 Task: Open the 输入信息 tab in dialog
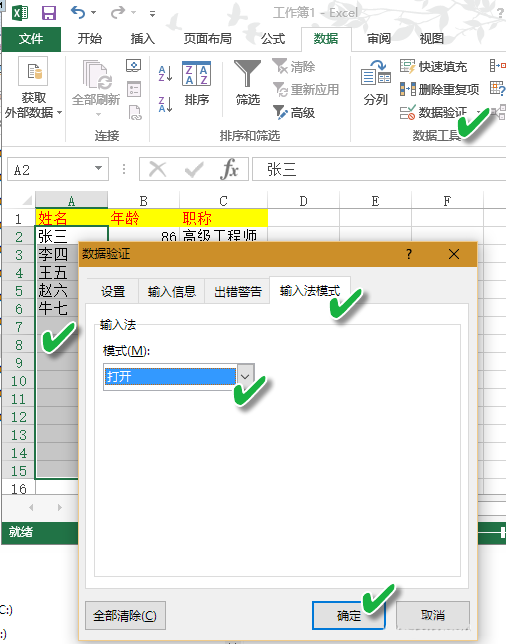(171, 291)
